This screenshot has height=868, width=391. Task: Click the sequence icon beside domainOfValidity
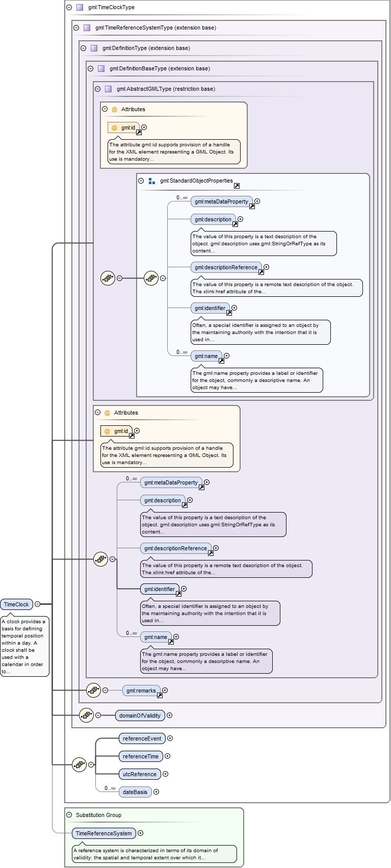coord(86,715)
